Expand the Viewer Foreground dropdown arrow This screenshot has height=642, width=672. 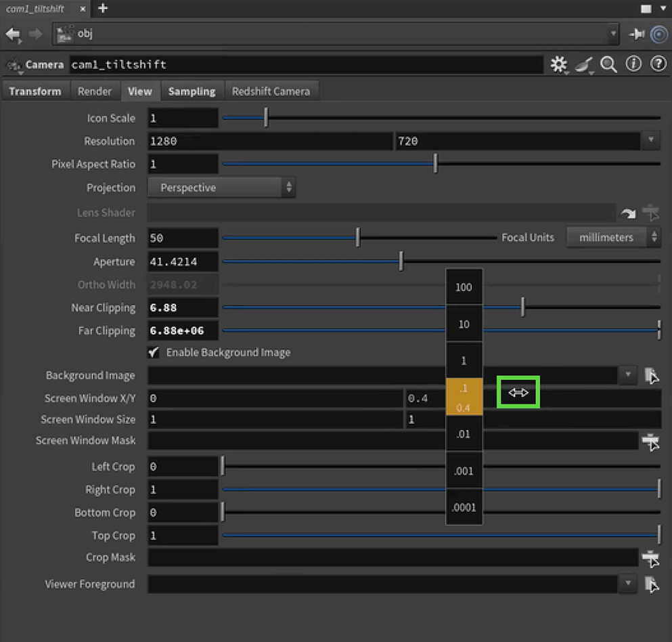[628, 584]
